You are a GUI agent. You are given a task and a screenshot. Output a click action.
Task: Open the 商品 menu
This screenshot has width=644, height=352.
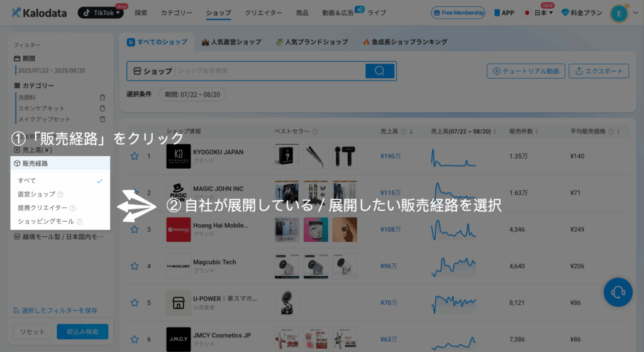(303, 13)
